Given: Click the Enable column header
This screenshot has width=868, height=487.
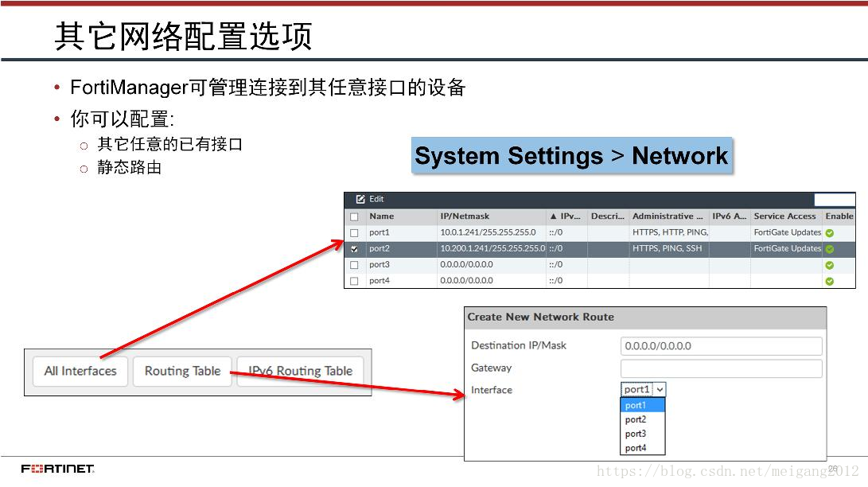Looking at the screenshot, I should [839, 216].
